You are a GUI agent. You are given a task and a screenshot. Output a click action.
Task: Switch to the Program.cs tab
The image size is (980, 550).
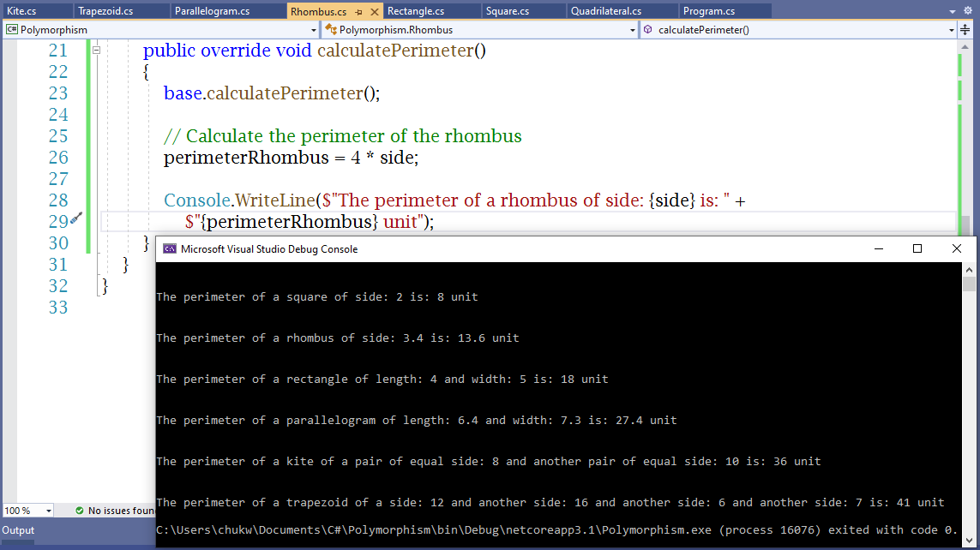[x=709, y=11]
